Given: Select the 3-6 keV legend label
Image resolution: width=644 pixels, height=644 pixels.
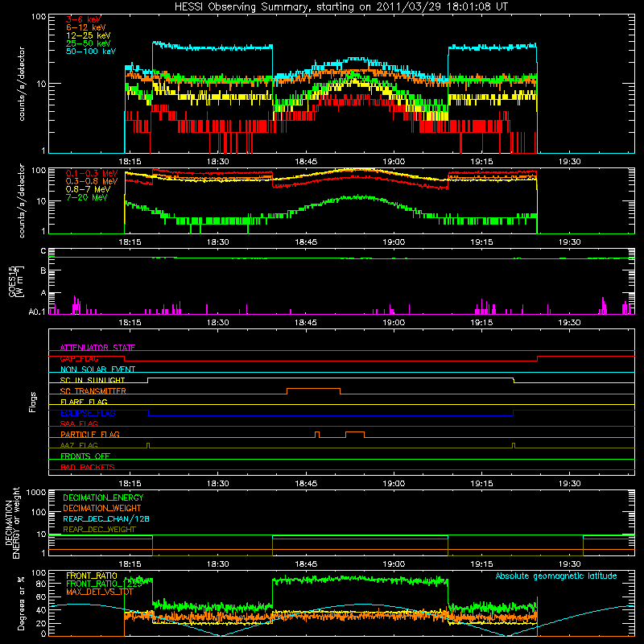Looking at the screenshot, I should pyautogui.click(x=84, y=19).
